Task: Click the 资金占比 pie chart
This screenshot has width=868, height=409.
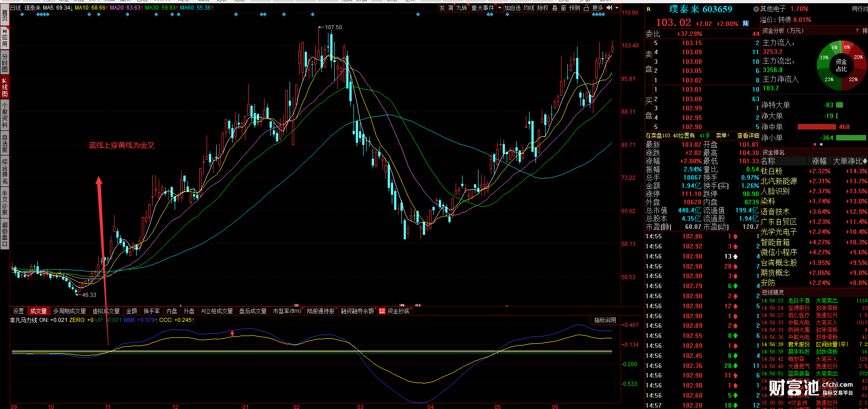Action: click(841, 65)
